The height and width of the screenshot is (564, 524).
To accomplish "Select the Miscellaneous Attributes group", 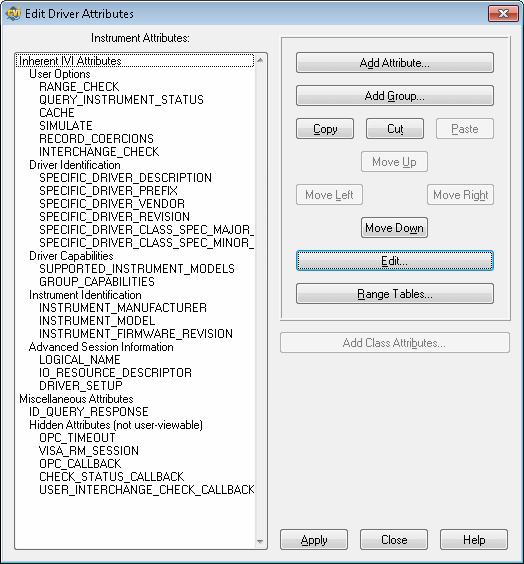I will point(76,399).
